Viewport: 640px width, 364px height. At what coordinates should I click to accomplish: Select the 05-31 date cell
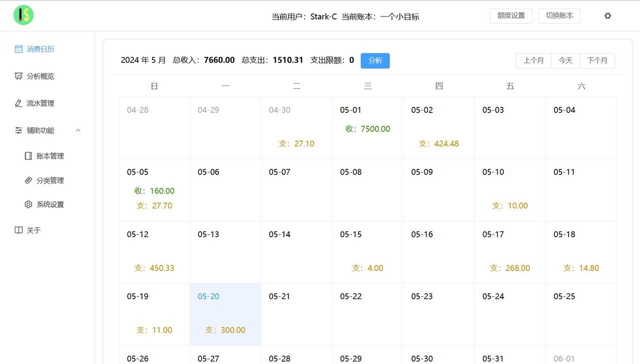click(510, 355)
